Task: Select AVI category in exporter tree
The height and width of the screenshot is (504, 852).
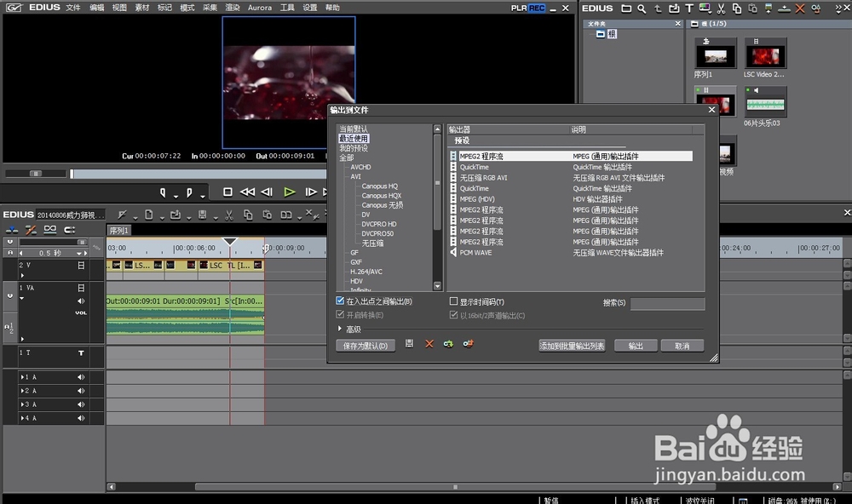Action: (355, 176)
